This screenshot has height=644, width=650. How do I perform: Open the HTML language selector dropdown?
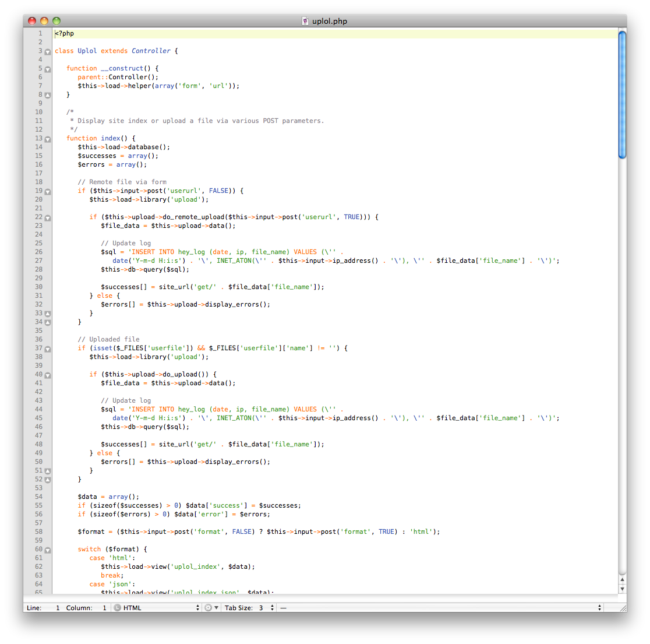point(157,608)
